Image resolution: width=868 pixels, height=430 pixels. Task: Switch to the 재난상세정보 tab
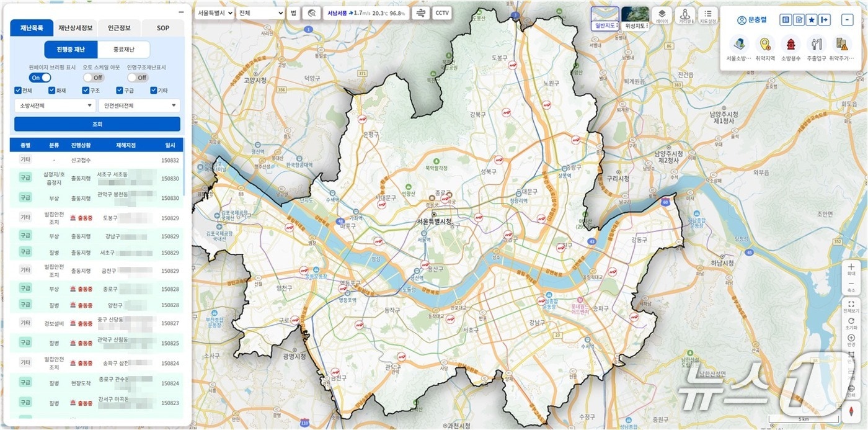point(76,28)
